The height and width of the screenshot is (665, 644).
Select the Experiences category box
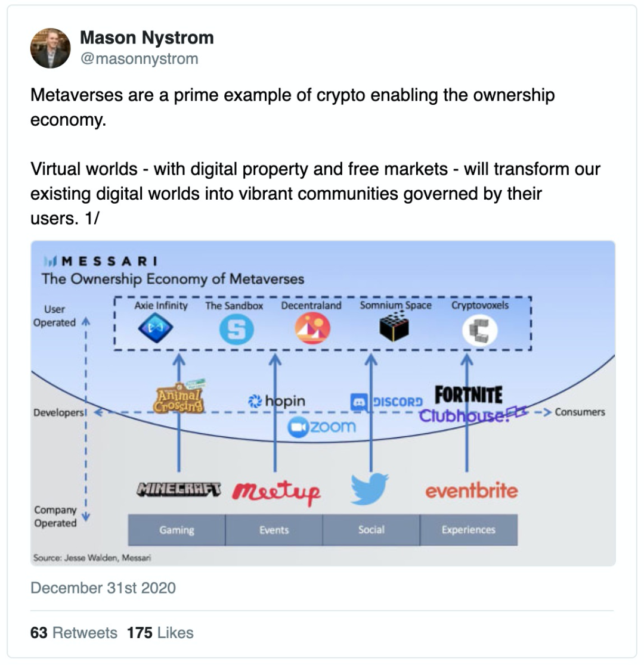[468, 530]
